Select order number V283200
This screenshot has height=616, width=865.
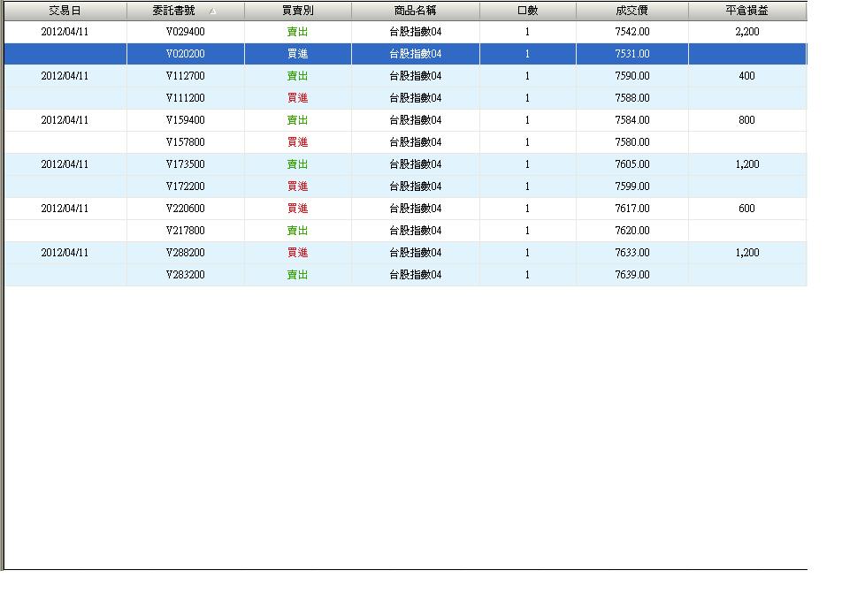click(x=186, y=275)
